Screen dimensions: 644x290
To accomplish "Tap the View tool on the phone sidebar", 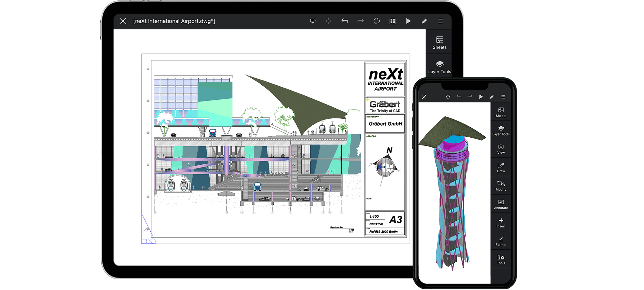I will tap(501, 149).
